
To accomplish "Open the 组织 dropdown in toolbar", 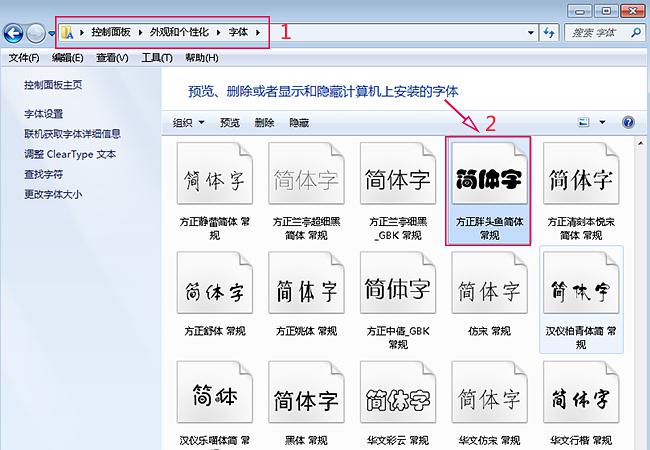I will 189,123.
